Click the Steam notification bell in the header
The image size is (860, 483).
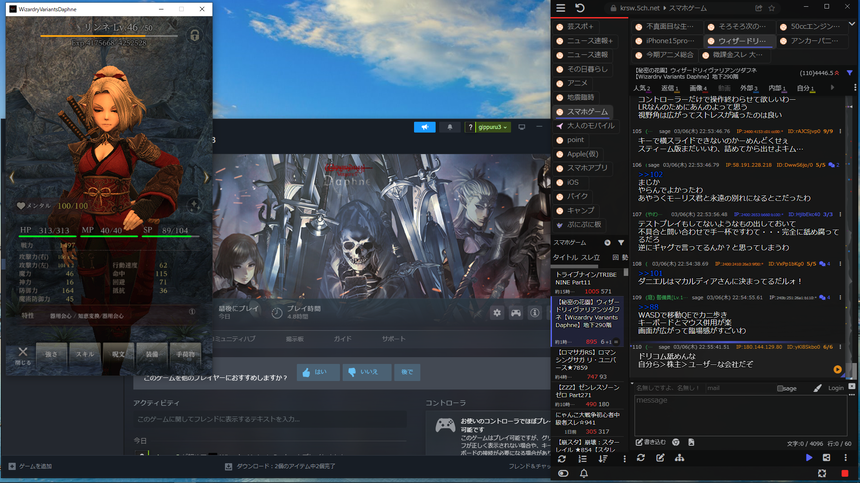(450, 127)
